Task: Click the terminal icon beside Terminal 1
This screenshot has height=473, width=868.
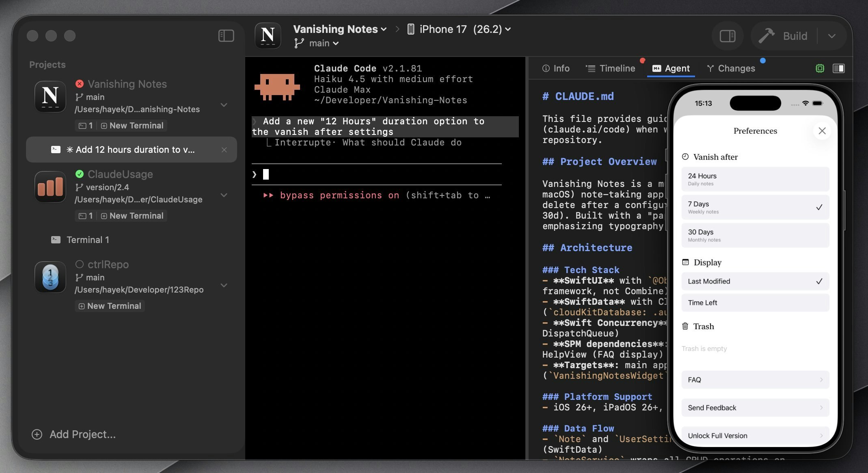Action: 56,240
